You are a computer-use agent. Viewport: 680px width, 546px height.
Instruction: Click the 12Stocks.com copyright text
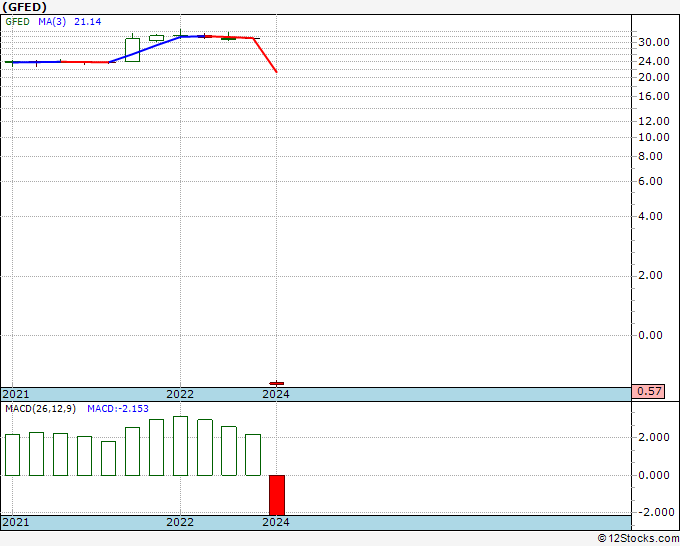(638, 539)
